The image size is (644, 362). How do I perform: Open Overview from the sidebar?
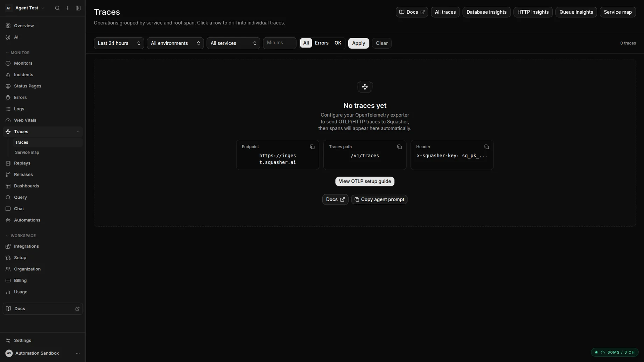[43, 26]
